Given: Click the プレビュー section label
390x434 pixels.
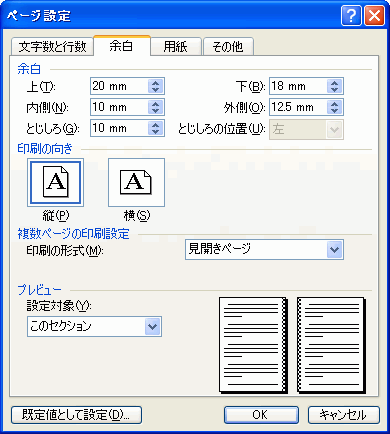Looking at the screenshot, I should pos(39,290).
